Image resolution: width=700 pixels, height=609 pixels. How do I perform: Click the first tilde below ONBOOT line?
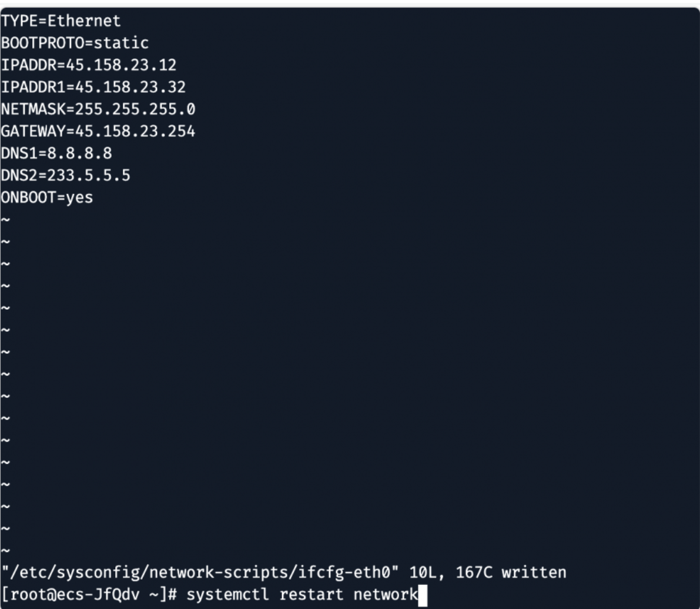(5, 220)
